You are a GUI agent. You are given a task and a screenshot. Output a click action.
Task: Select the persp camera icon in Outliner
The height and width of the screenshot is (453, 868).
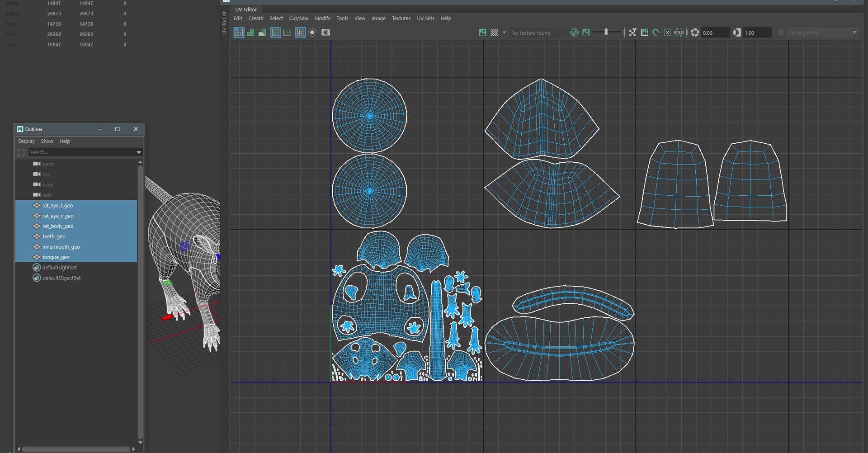[37, 164]
